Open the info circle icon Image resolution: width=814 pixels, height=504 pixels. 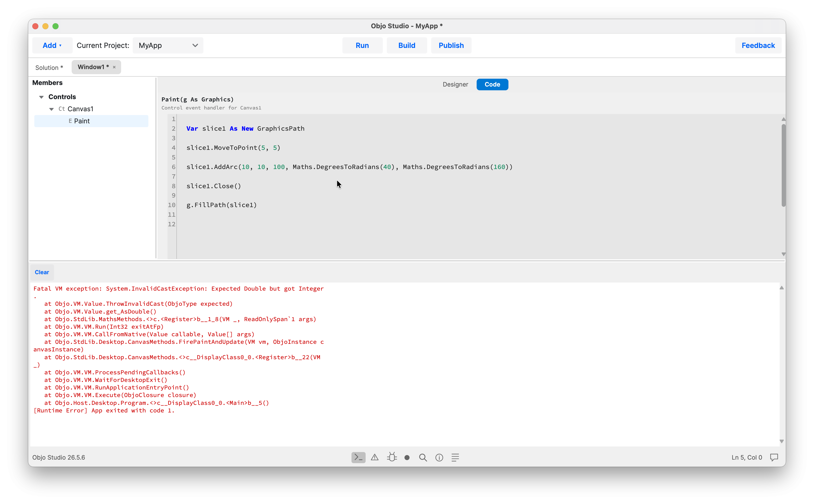[439, 458]
